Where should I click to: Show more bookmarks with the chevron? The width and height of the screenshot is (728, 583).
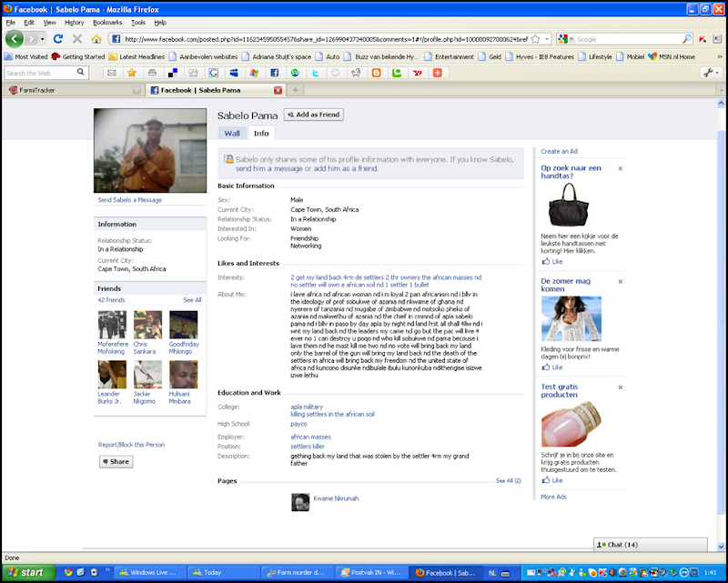coord(720,56)
